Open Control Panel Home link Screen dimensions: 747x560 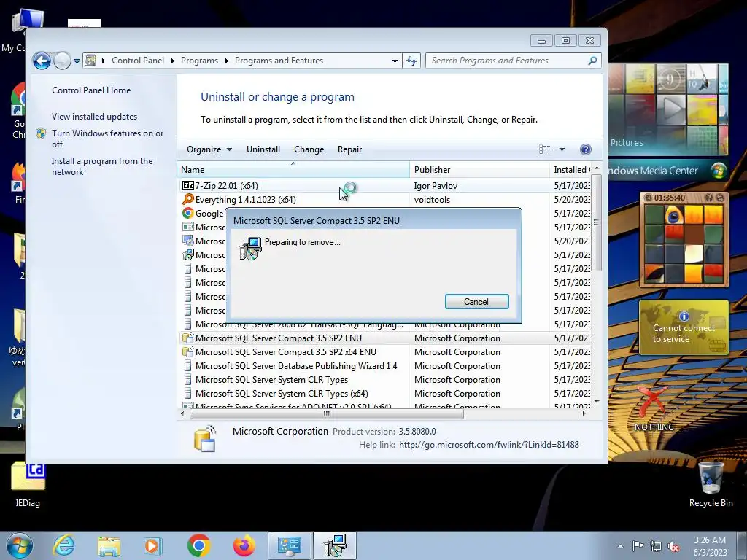click(91, 90)
